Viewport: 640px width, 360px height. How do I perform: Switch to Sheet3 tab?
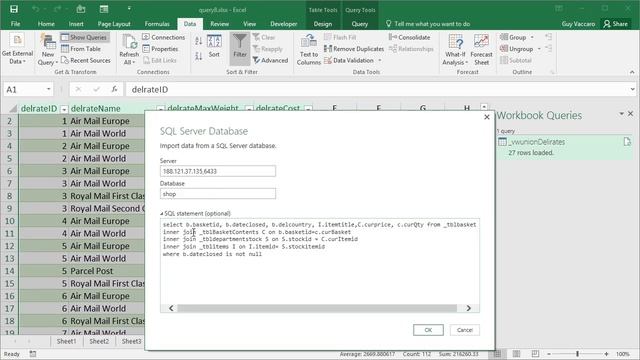[x=131, y=341]
